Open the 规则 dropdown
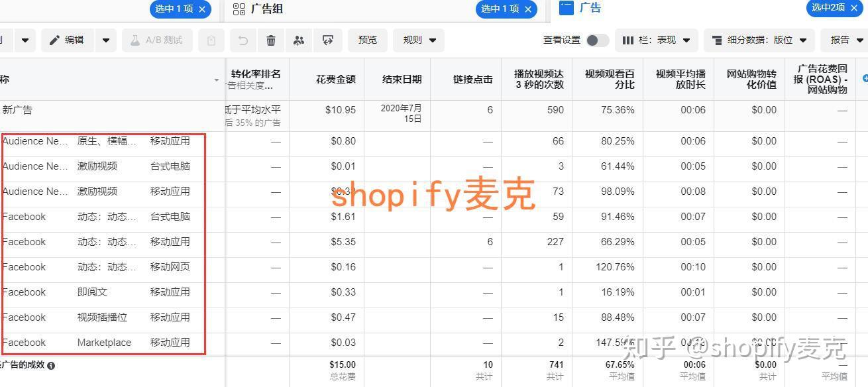 419,40
